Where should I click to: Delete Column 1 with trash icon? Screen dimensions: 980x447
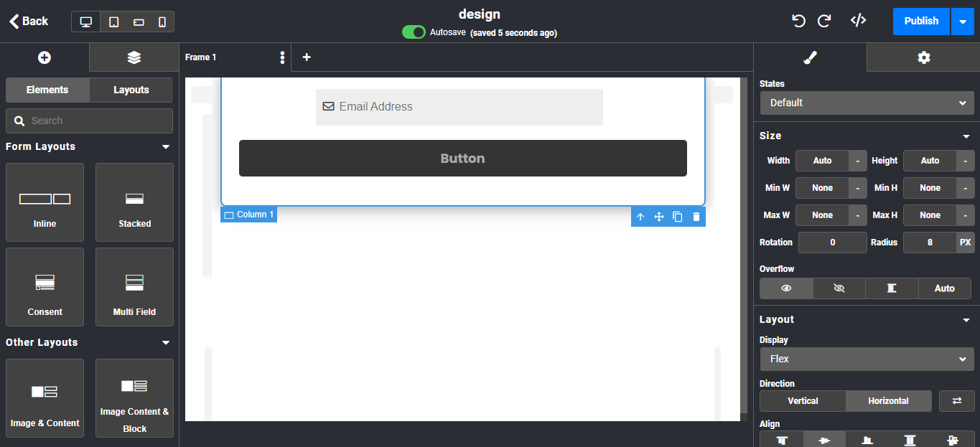[696, 217]
